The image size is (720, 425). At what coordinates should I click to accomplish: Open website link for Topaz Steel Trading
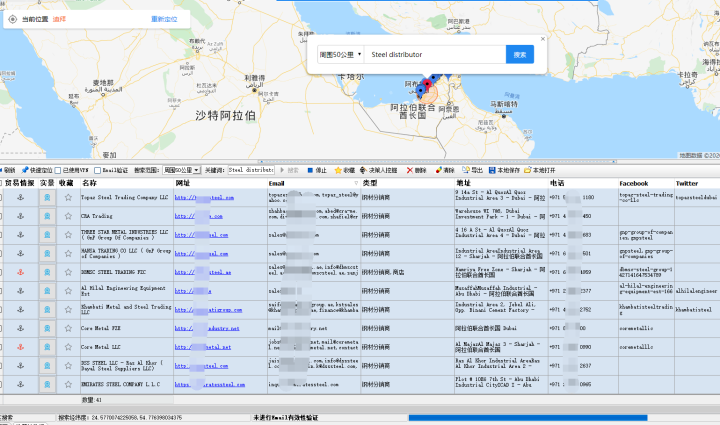coord(204,198)
